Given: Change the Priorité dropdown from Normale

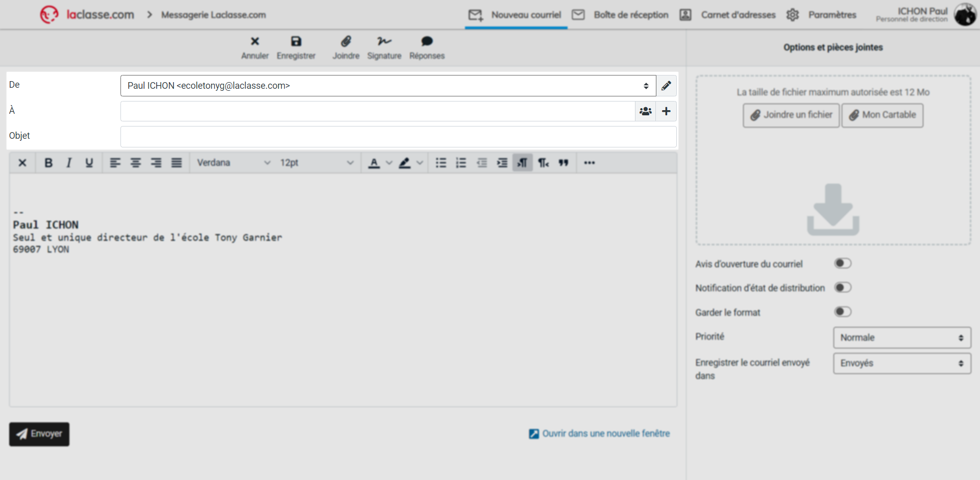Looking at the screenshot, I should click(x=901, y=337).
